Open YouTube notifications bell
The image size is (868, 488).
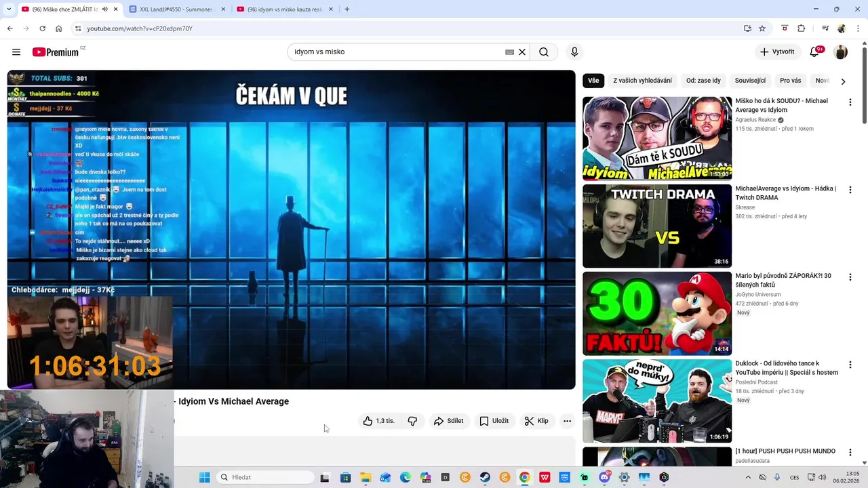pyautogui.click(x=816, y=52)
